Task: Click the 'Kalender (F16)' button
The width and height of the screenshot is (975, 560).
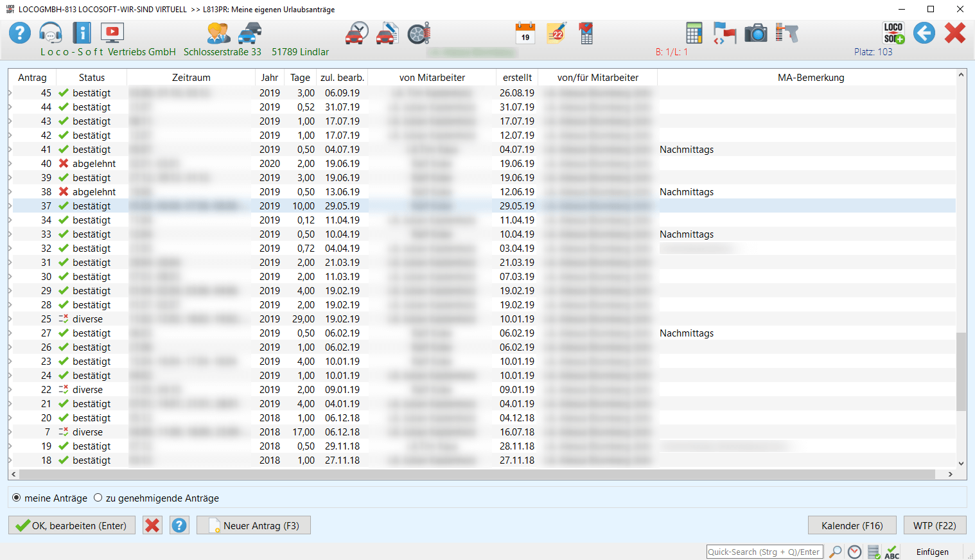Action: tap(852, 525)
